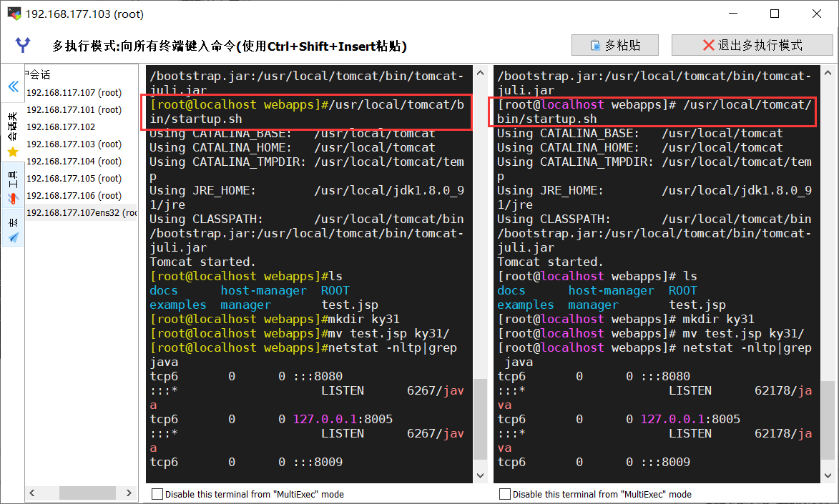The height and width of the screenshot is (504, 839).
Task: Click "host-manager" in the left terminal listing
Action: click(264, 290)
